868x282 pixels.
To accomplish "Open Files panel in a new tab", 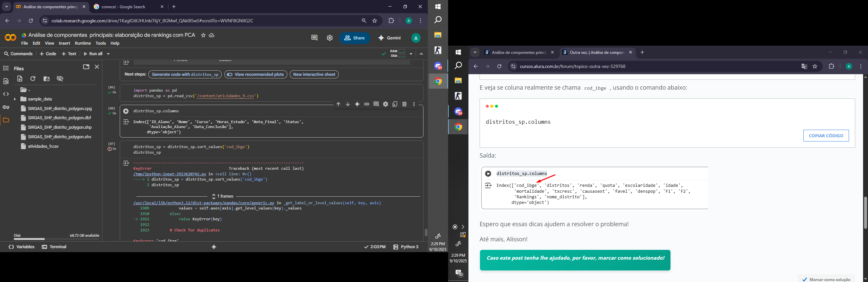I will click(x=86, y=67).
